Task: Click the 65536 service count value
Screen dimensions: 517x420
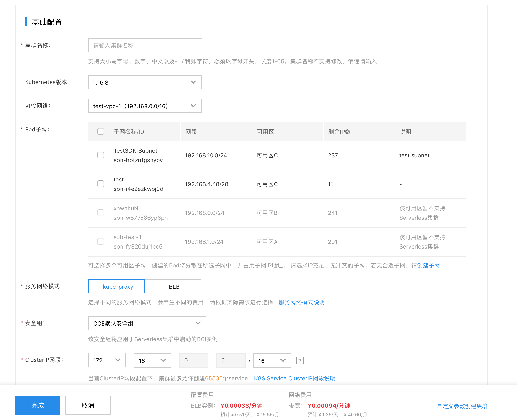Action: pyautogui.click(x=214, y=378)
